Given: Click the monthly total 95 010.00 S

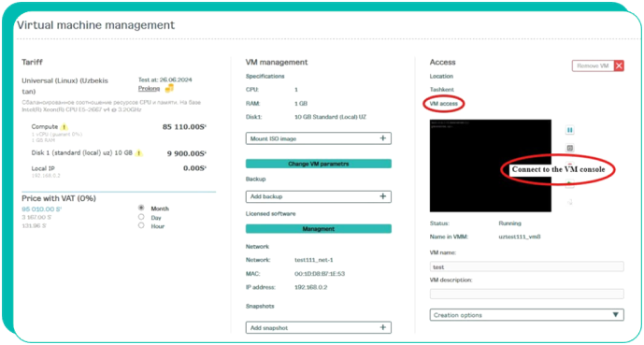Looking at the screenshot, I should click(41, 209).
